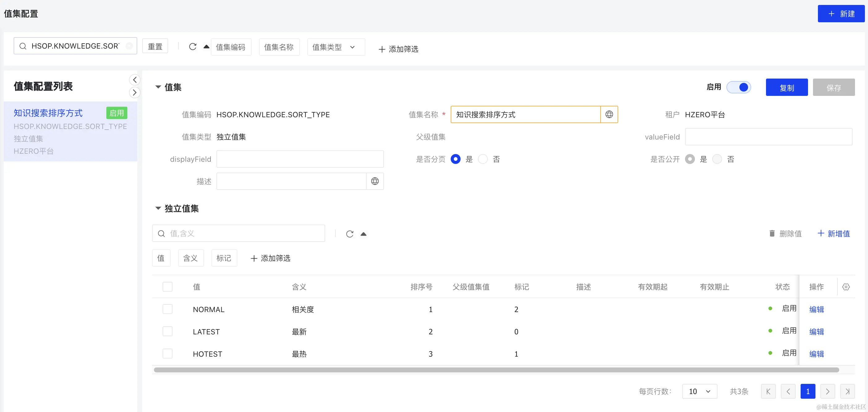This screenshot has width=868, height=412.
Task: Collapse the 独立值集 section
Action: [x=158, y=208]
